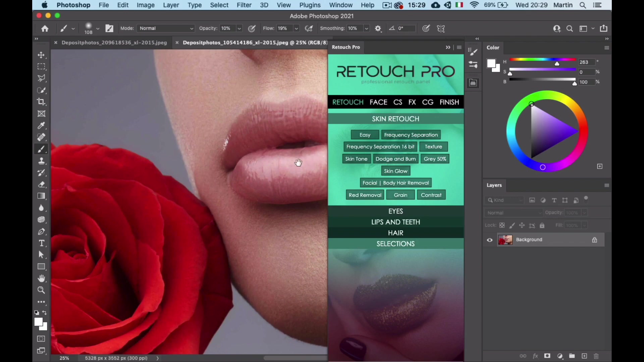644x362 pixels.
Task: Open the Filter menu
Action: (x=244, y=5)
